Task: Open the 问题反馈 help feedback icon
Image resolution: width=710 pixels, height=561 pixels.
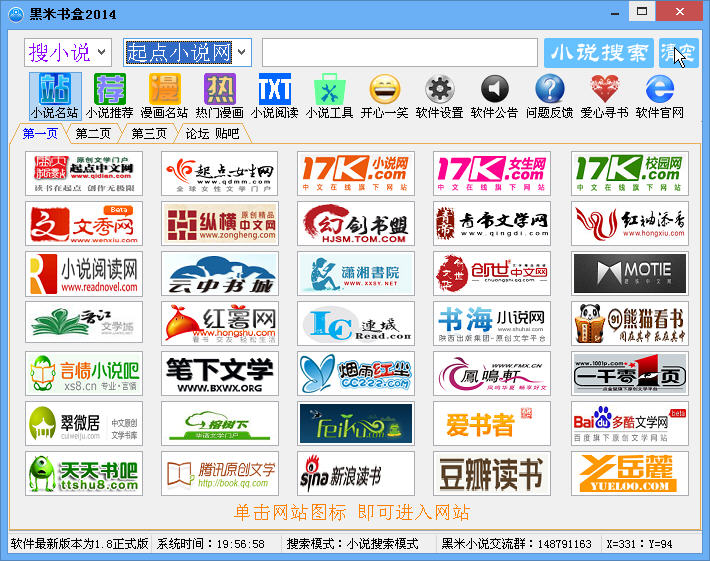Action: click(549, 90)
